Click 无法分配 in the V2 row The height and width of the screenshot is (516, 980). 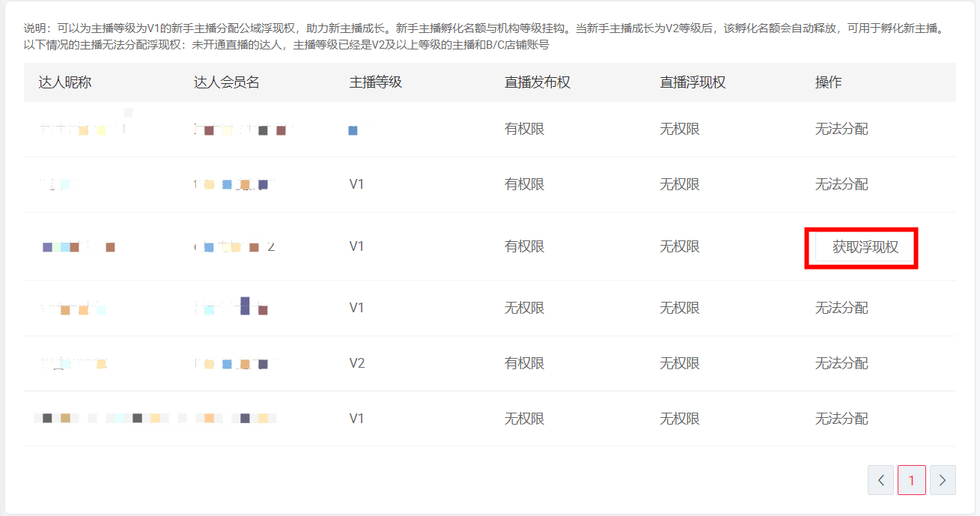pos(841,363)
